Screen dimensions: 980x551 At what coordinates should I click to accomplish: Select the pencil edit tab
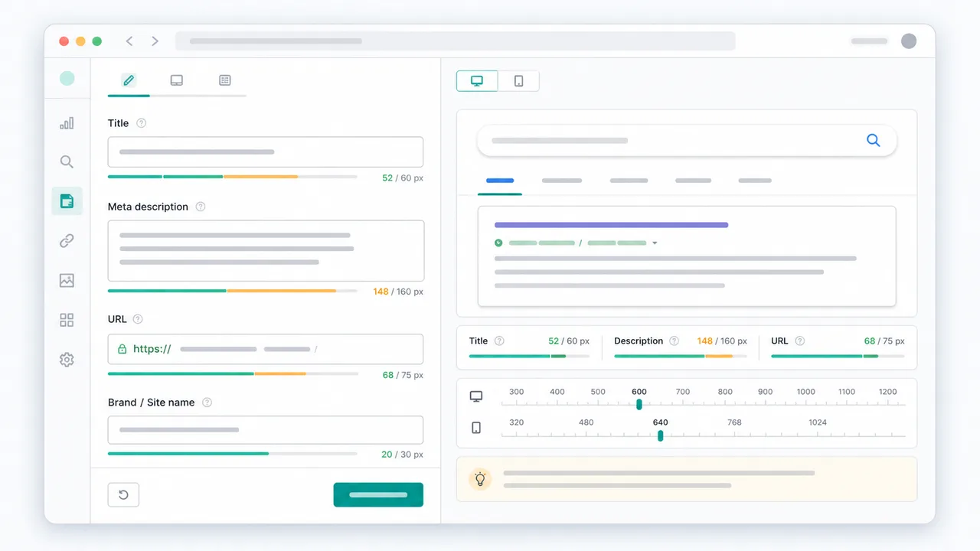129,80
